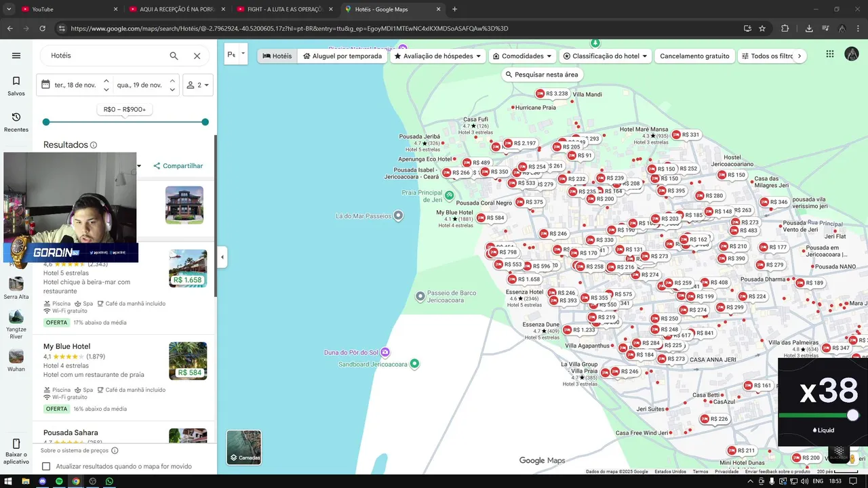Open WhatsApp from taskbar
Image resolution: width=868 pixels, height=488 pixels.
click(x=109, y=481)
